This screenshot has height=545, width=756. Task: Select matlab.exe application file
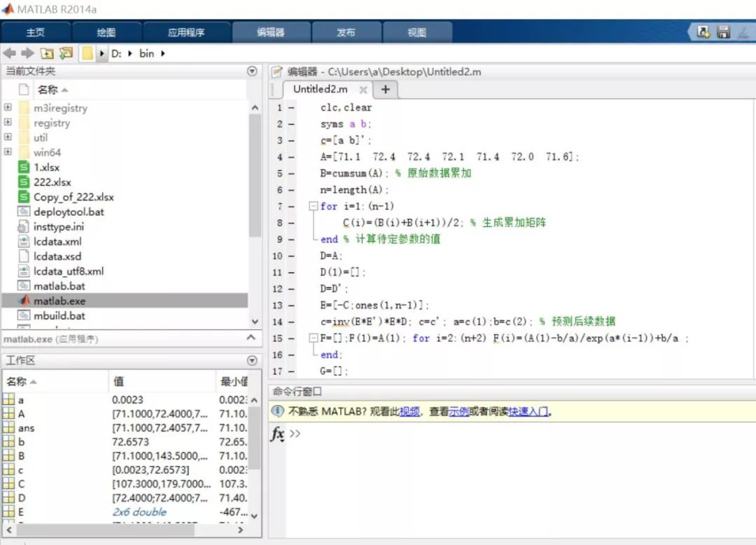tap(125, 301)
